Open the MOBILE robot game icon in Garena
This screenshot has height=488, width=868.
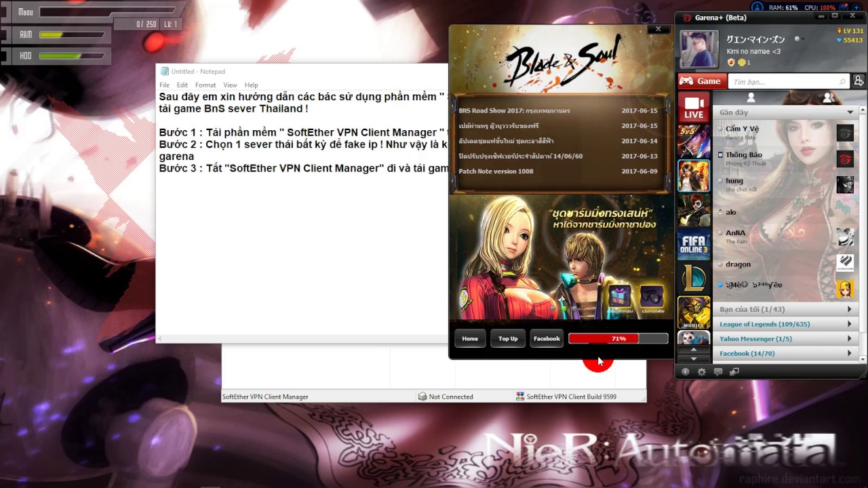[x=694, y=312]
